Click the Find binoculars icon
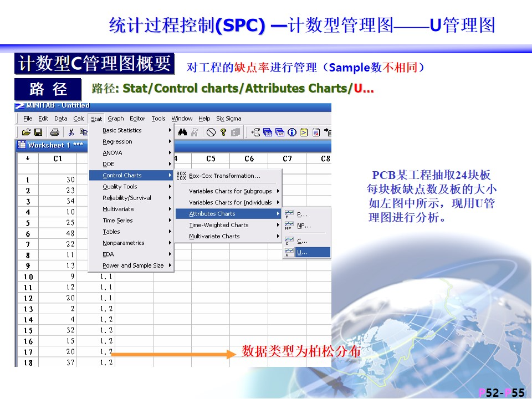532x399 pixels. point(183,132)
